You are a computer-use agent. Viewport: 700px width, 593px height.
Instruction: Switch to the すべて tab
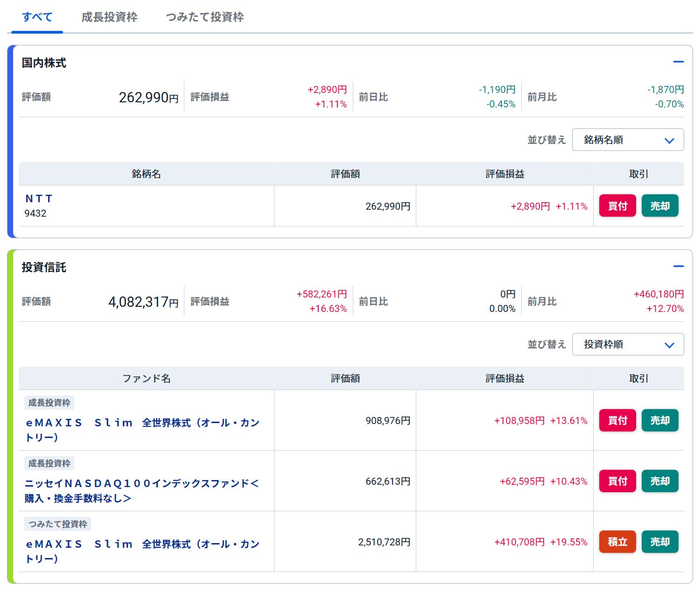pos(37,17)
